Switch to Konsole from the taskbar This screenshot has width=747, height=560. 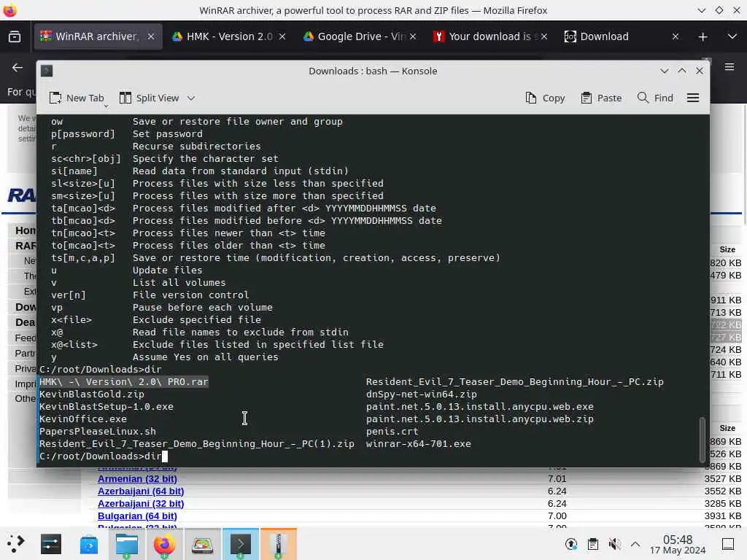pyautogui.click(x=241, y=544)
